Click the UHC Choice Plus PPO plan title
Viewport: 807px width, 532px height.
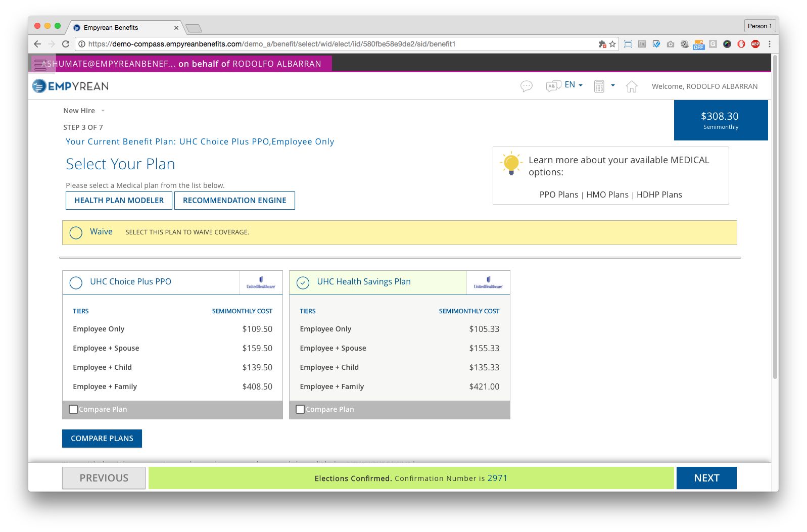130,281
